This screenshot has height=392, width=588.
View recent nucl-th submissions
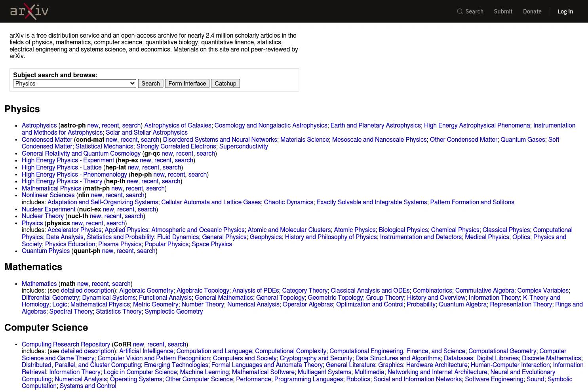coord(113,216)
